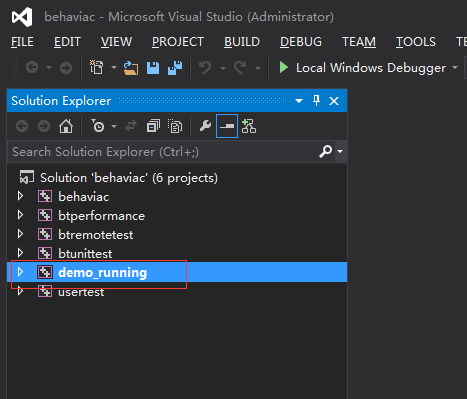This screenshot has height=399, width=467.
Task: Click the Visual Studio logo icon
Action: click(x=22, y=17)
